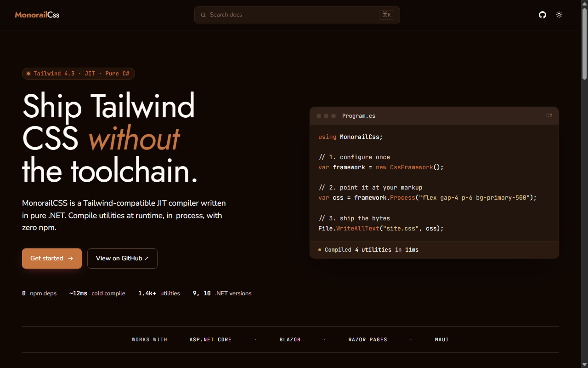This screenshot has height=368, width=588.
Task: Click the Program.cs file name
Action: tap(359, 116)
